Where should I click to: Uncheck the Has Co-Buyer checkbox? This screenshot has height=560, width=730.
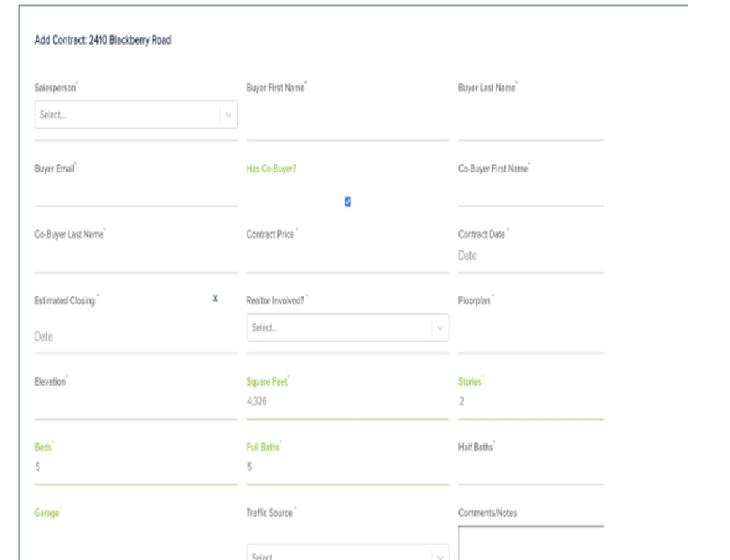(347, 202)
